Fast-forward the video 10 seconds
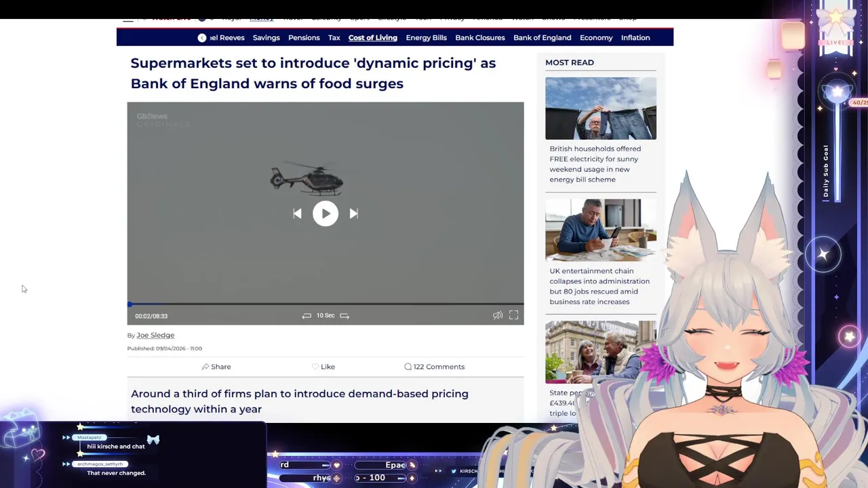Viewport: 868px width, 488px height. [x=344, y=316]
